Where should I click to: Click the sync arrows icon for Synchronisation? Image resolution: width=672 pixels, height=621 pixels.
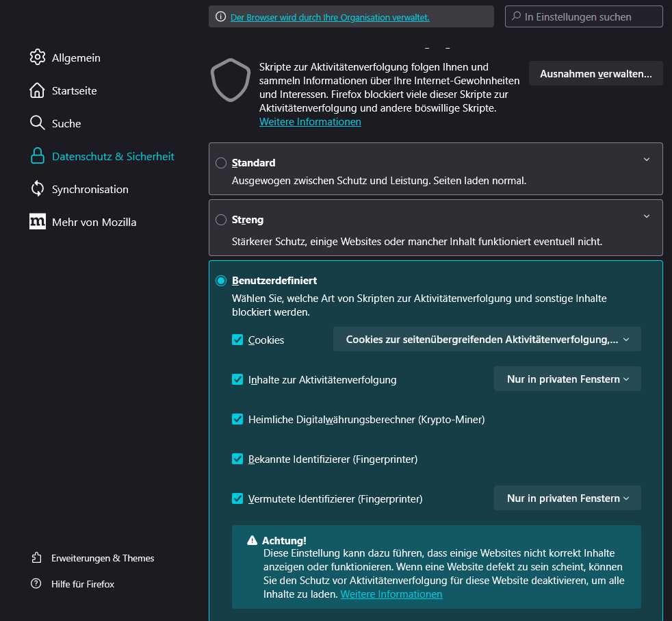click(x=38, y=189)
